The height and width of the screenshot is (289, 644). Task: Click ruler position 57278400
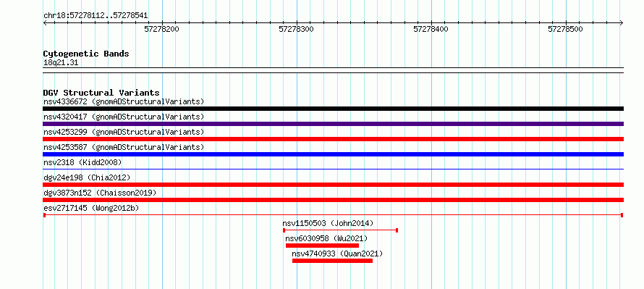[431, 29]
